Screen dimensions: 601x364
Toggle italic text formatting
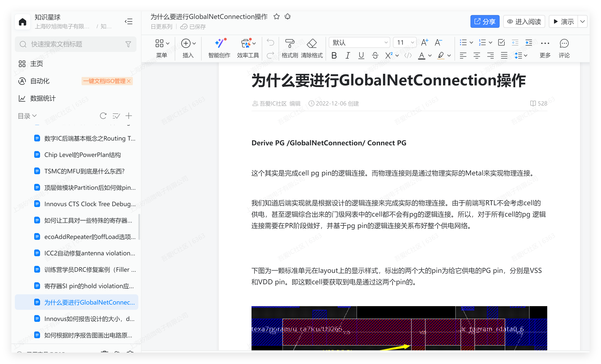(348, 56)
